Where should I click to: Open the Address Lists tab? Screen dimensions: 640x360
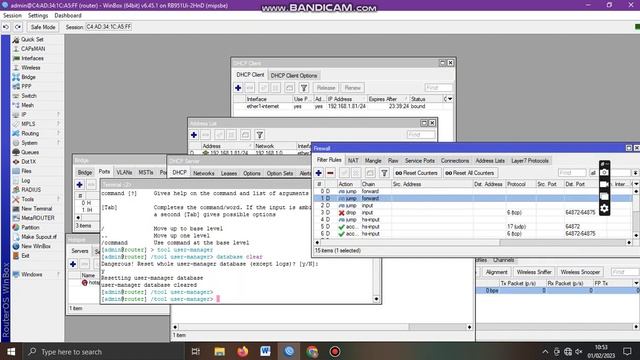coord(490,161)
